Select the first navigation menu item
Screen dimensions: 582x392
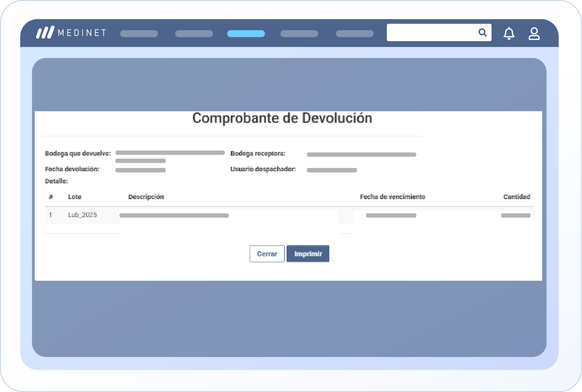139,33
